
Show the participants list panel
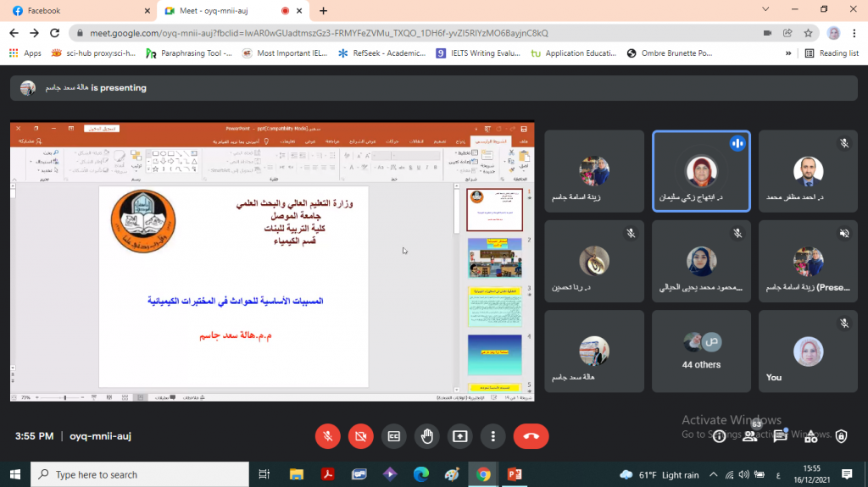coord(749,436)
